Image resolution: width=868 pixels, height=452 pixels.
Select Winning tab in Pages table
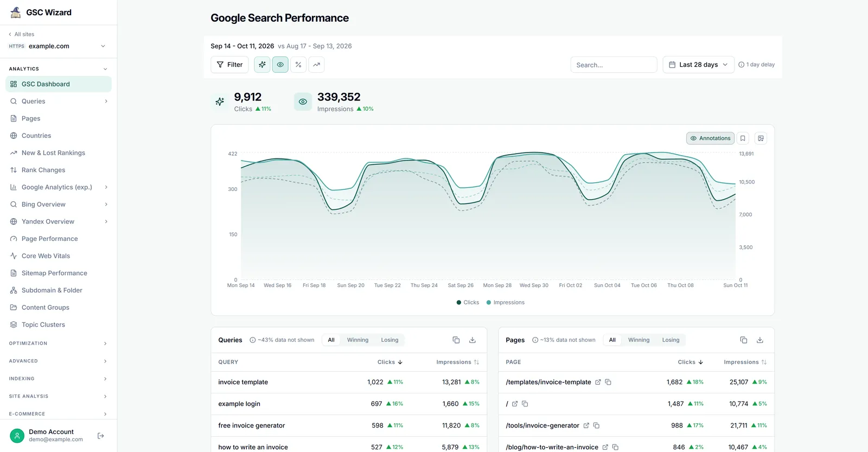[x=639, y=340]
